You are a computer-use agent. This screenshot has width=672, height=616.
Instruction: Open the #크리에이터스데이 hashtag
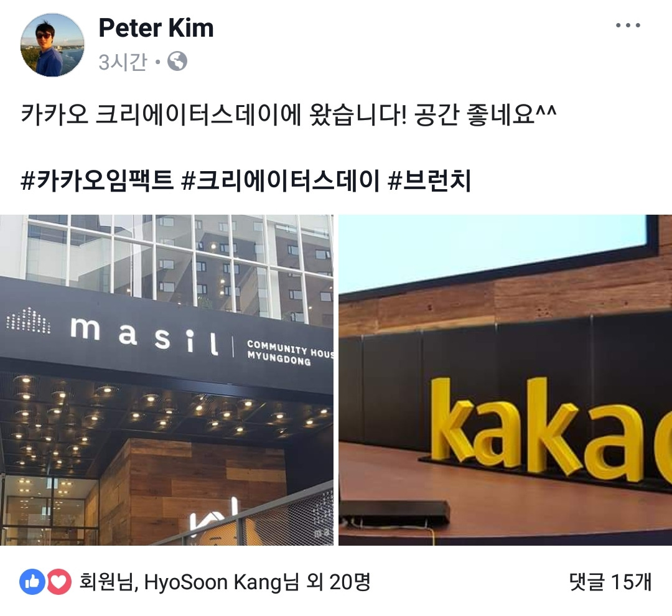(x=280, y=180)
